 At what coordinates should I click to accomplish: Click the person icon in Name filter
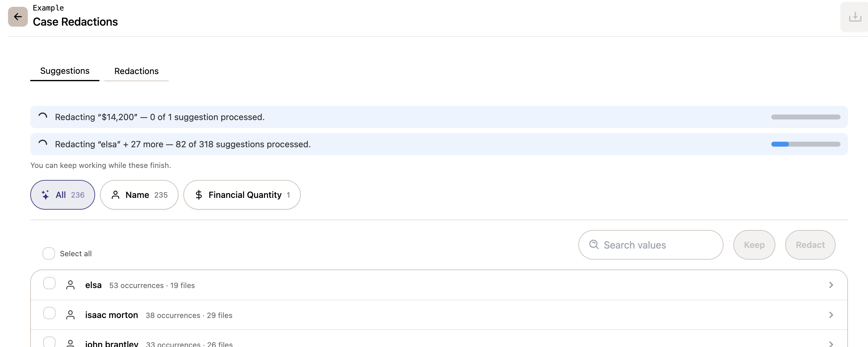click(115, 195)
